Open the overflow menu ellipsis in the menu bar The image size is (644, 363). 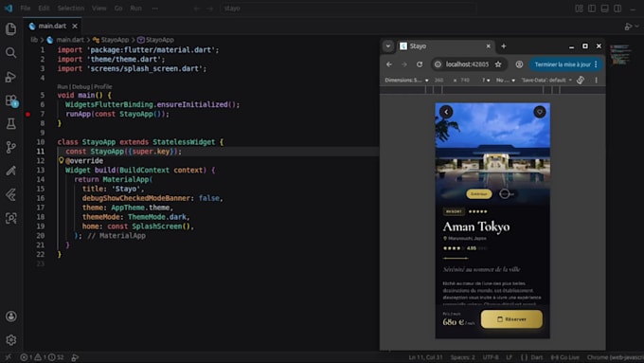pos(154,9)
